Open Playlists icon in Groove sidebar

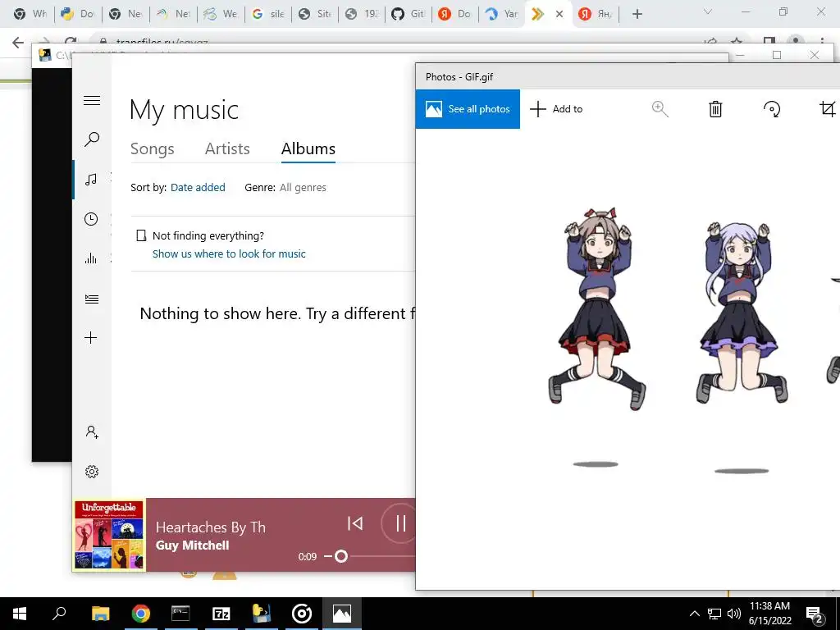92,299
